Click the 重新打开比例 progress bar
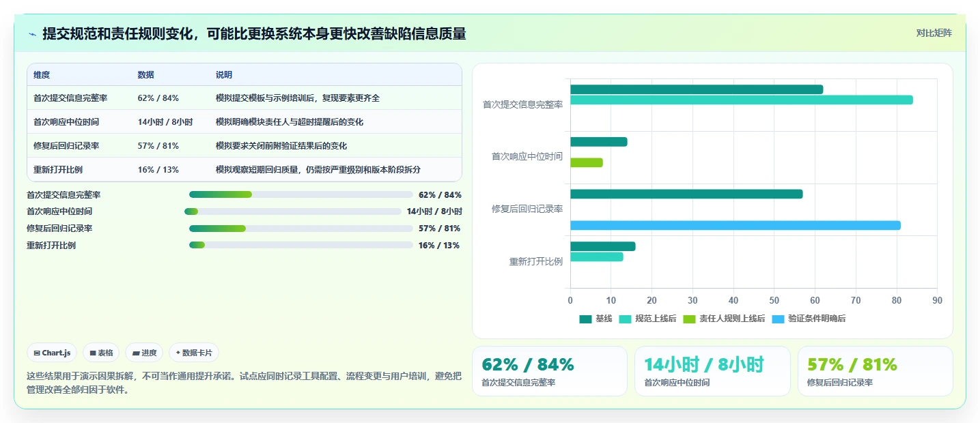980x423 pixels. coord(301,246)
